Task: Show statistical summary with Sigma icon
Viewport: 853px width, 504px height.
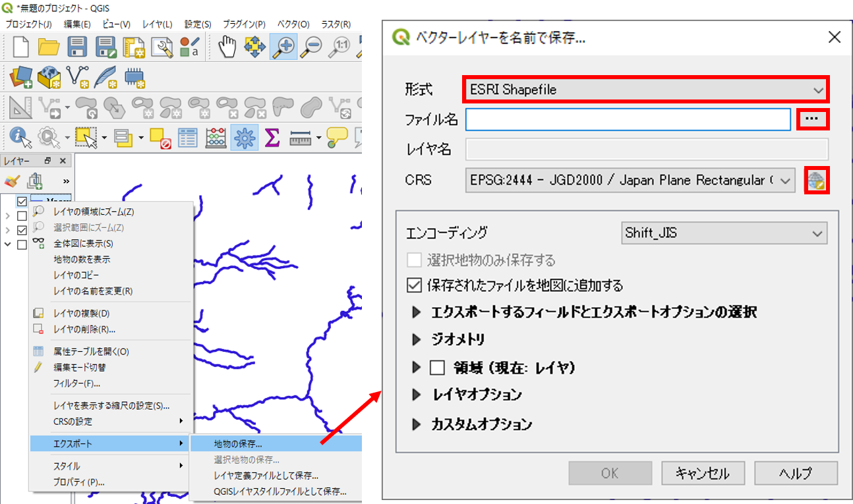Action: click(x=272, y=137)
